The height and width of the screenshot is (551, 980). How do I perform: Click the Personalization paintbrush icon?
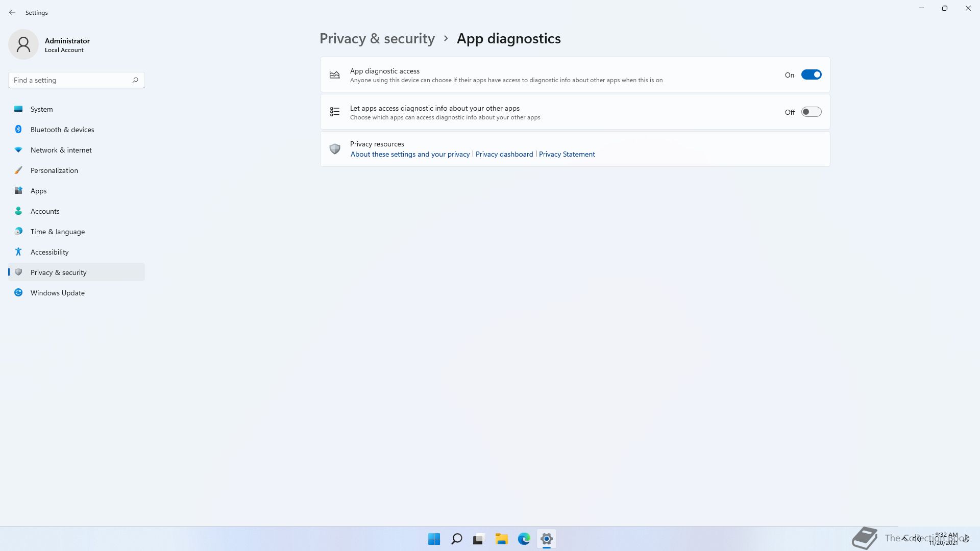(x=18, y=170)
